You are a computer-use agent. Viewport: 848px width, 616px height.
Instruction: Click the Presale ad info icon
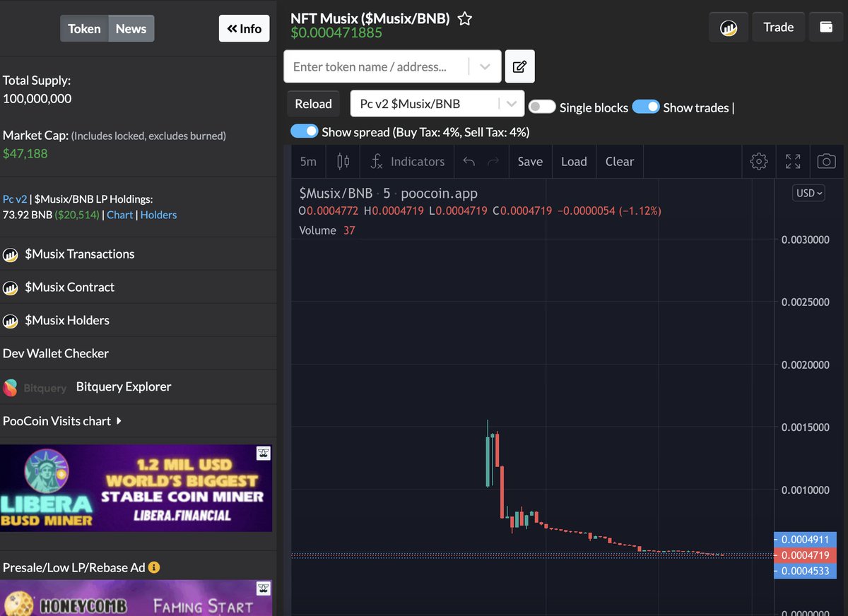click(x=154, y=567)
